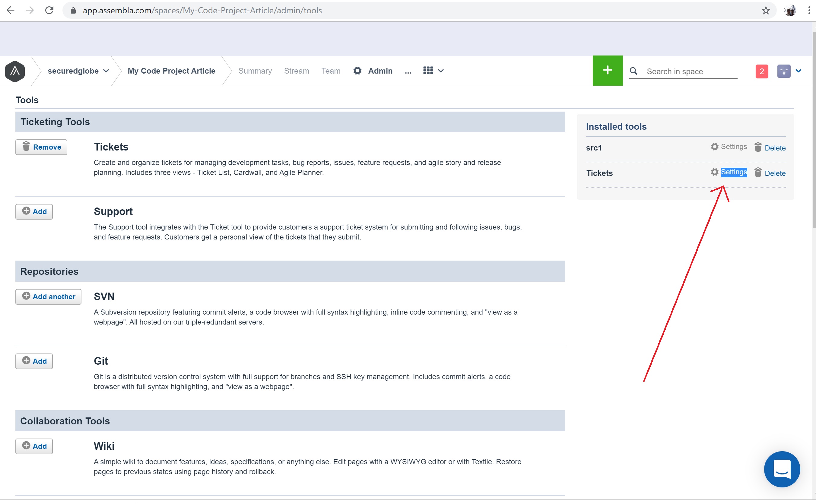This screenshot has width=816, height=504.
Task: Open Chrome profile avatar
Action: [x=790, y=10]
